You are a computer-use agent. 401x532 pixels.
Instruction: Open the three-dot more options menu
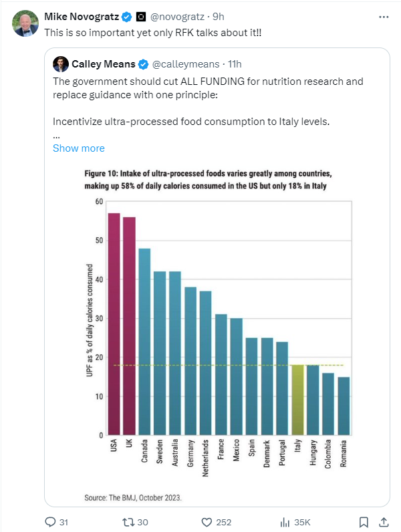pyautogui.click(x=382, y=16)
